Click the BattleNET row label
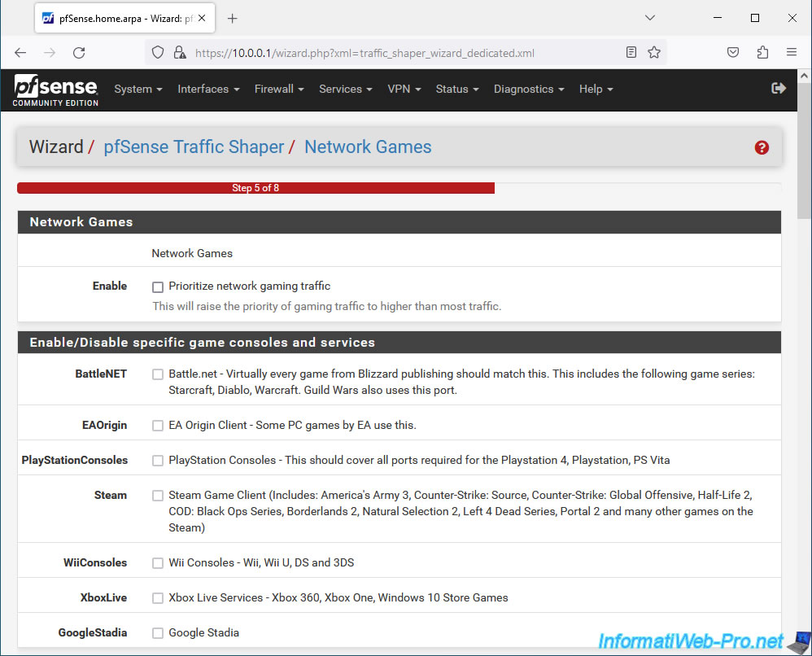812x656 pixels. tap(101, 374)
